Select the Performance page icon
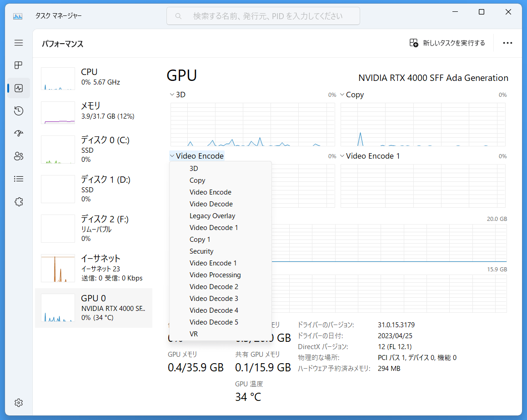The image size is (527, 420). [19, 88]
